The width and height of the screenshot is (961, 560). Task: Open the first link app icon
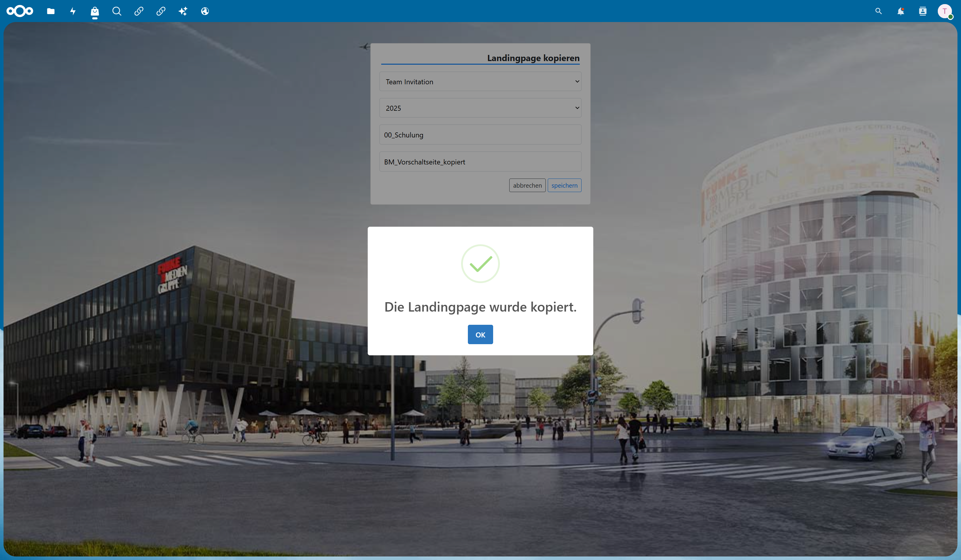[139, 11]
